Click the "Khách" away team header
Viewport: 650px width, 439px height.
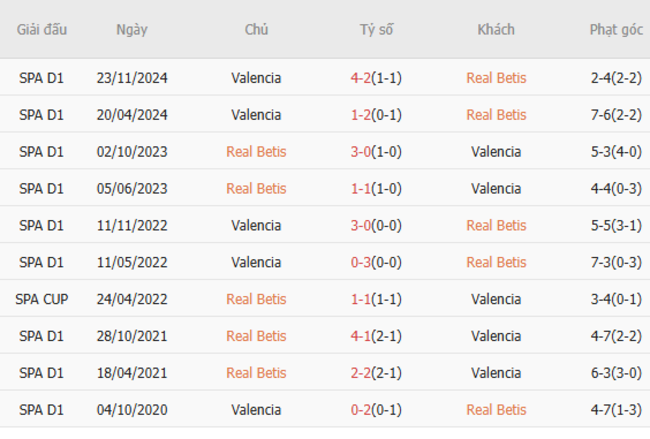pyautogui.click(x=496, y=30)
